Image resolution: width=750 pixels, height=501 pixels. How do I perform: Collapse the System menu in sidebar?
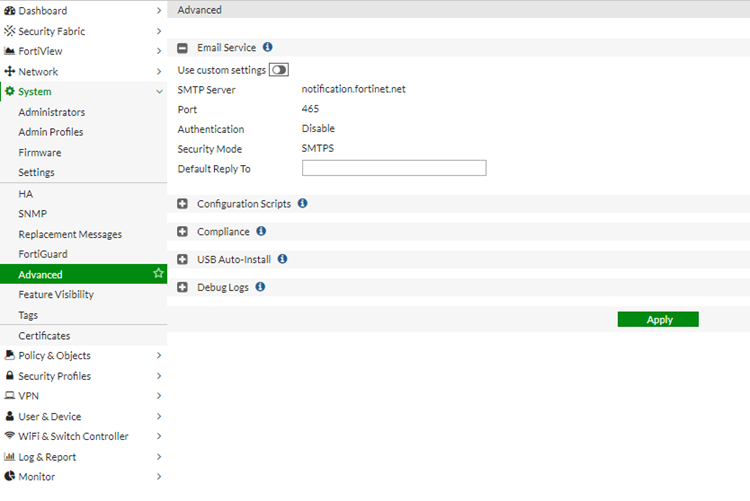(x=159, y=92)
